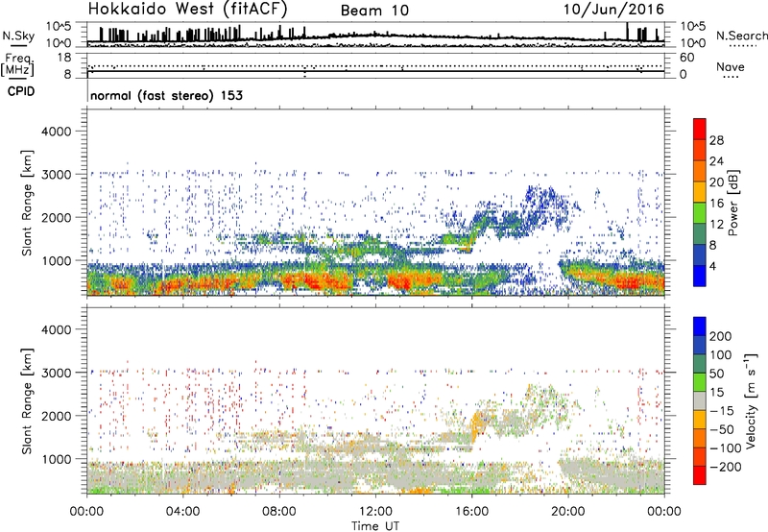
Task: Click the '16:00' time tick label
Action: click(471, 512)
